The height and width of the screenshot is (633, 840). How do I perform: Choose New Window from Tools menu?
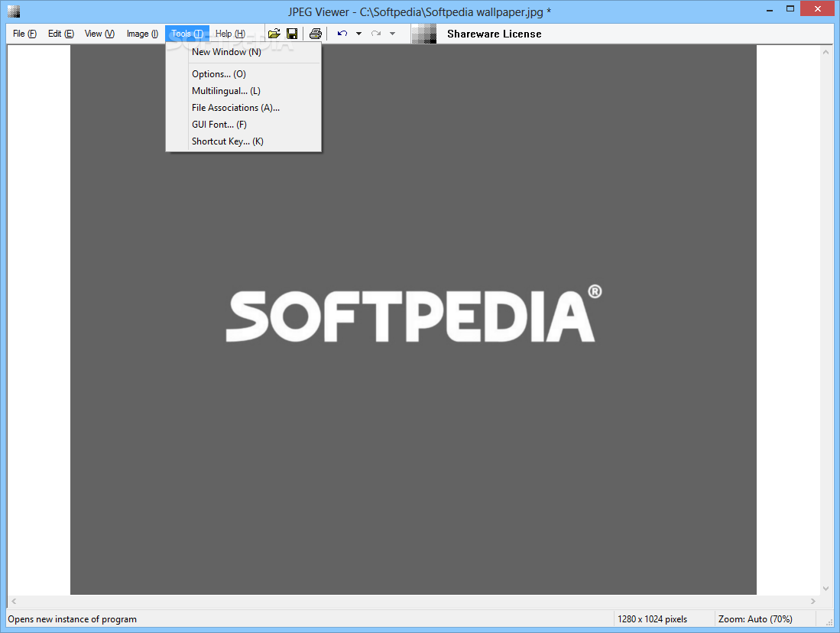point(244,52)
